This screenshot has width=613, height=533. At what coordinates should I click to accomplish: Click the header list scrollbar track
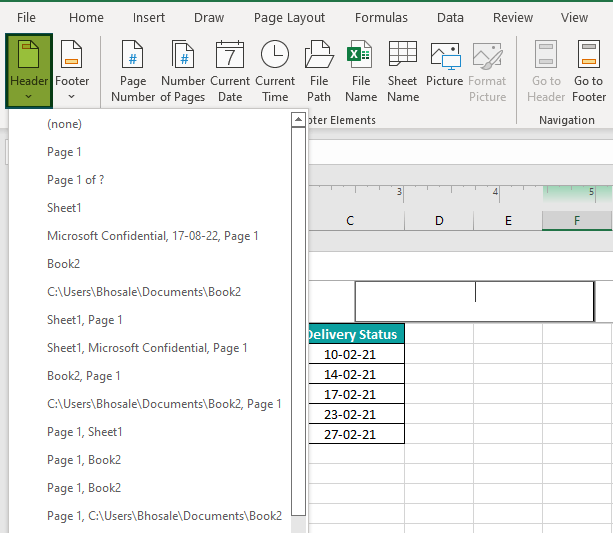coord(298,524)
